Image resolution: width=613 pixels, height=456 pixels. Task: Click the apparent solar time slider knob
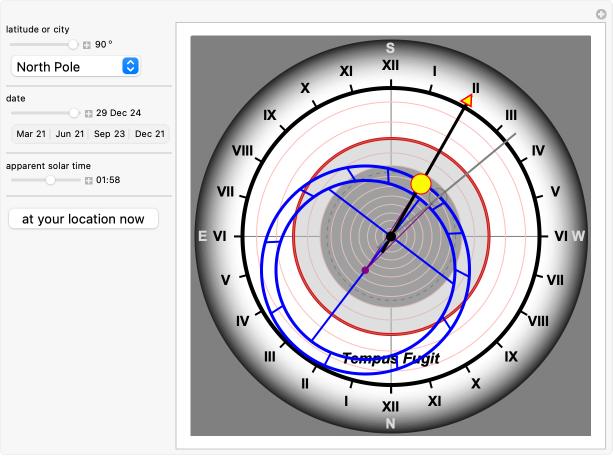click(x=50, y=179)
